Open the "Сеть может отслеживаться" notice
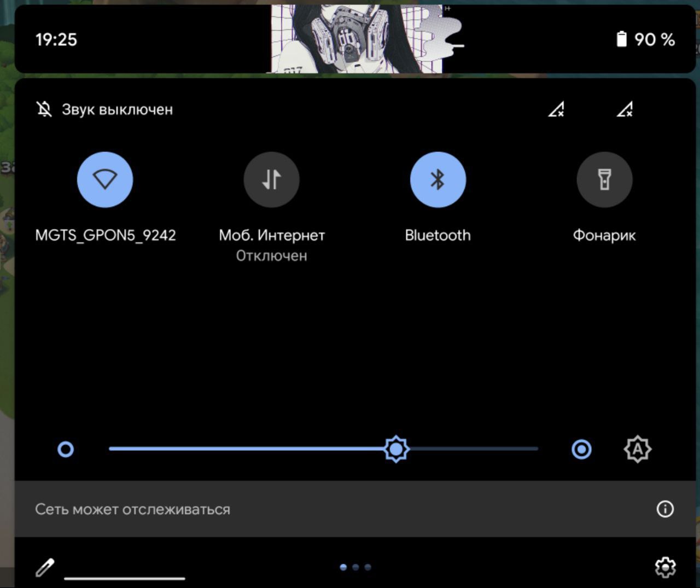This screenshot has width=700, height=588. [x=355, y=509]
